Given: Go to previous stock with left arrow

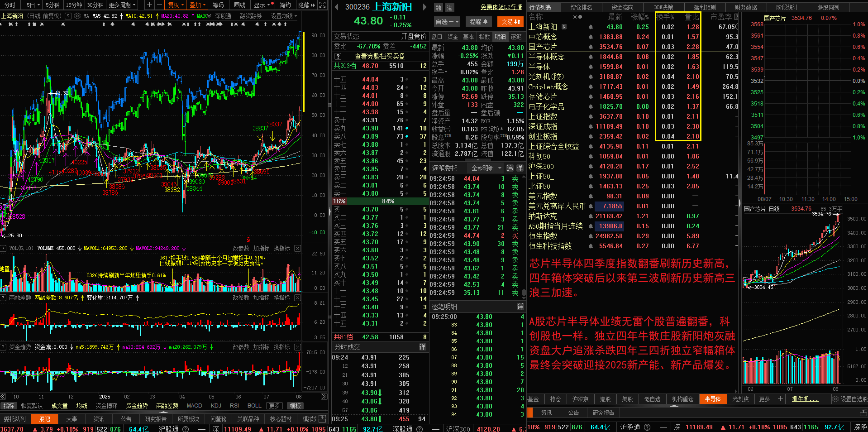Looking at the screenshot, I should [336, 7].
